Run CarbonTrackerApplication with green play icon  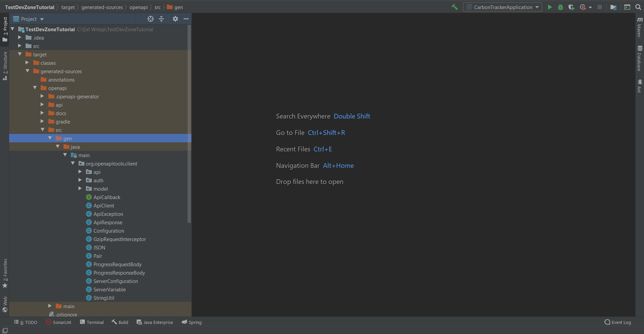pyautogui.click(x=550, y=7)
